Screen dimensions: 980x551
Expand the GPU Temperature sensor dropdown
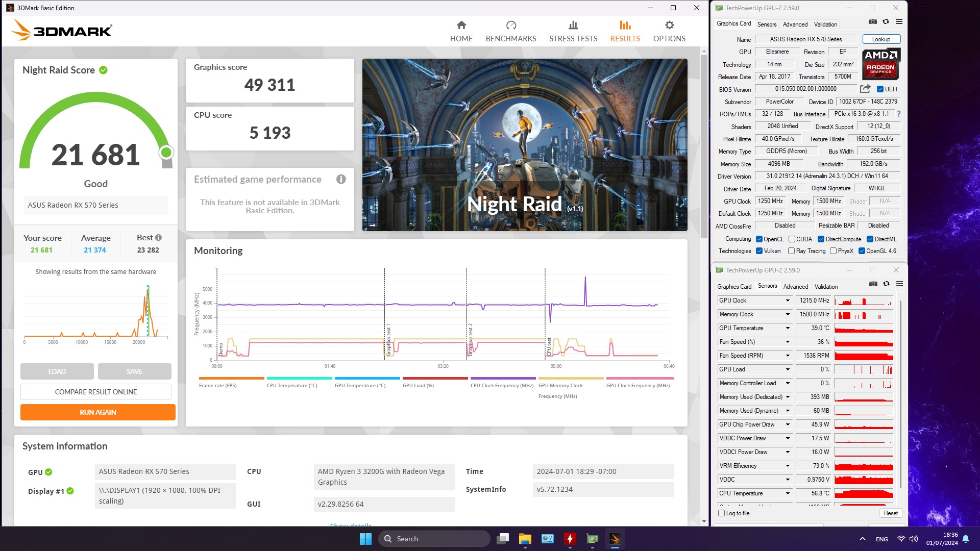pos(788,328)
